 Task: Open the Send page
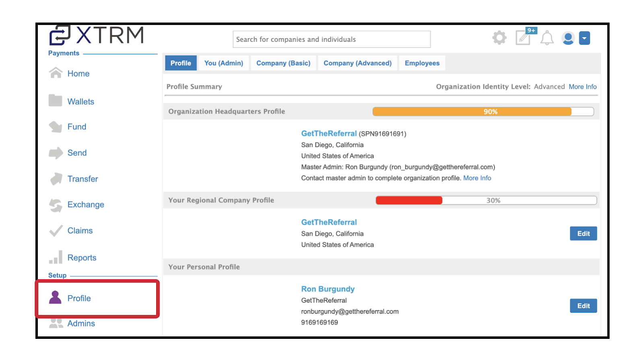77,153
